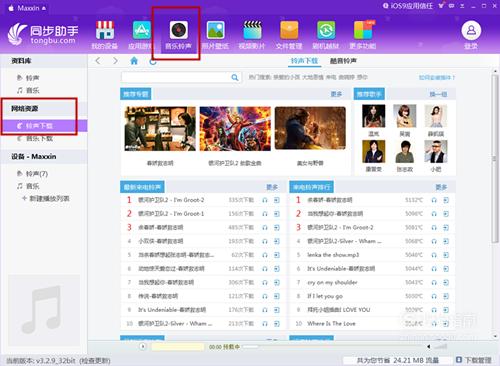Open the 更多功能 colorful tiles icon
Viewport: 500px width, 366px height.
pyautogui.click(x=363, y=30)
